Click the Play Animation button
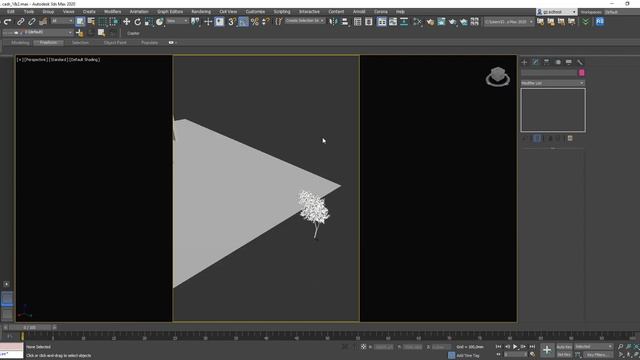This screenshot has width=640, height=360. (x=515, y=347)
